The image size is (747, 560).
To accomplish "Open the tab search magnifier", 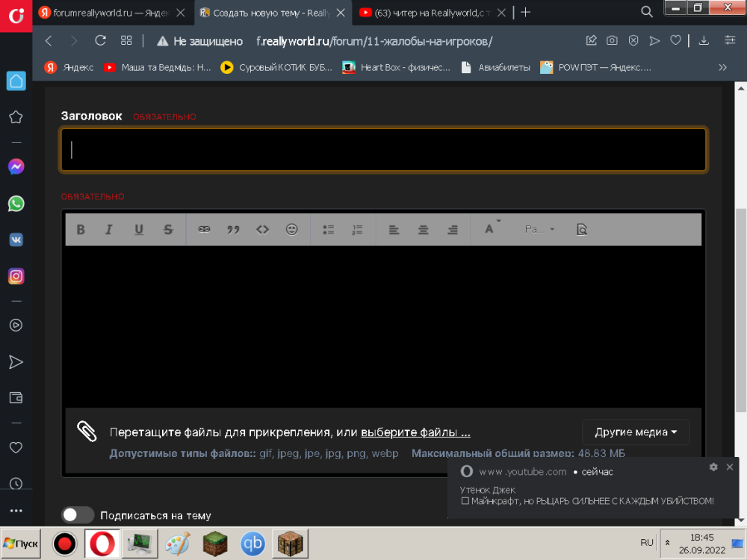I will (646, 12).
